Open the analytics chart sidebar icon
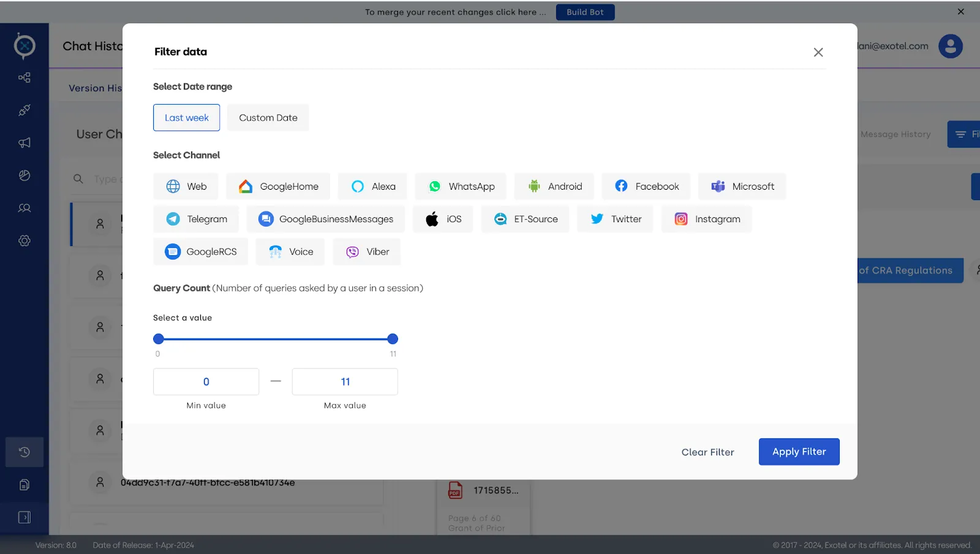 24,176
